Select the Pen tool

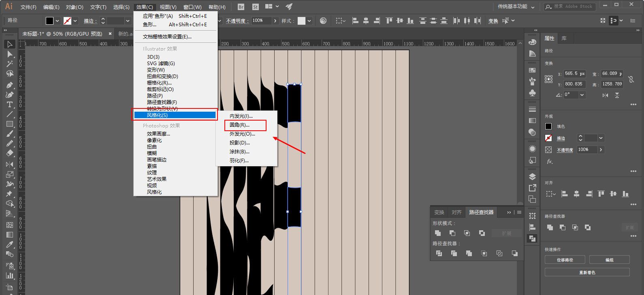click(10, 85)
